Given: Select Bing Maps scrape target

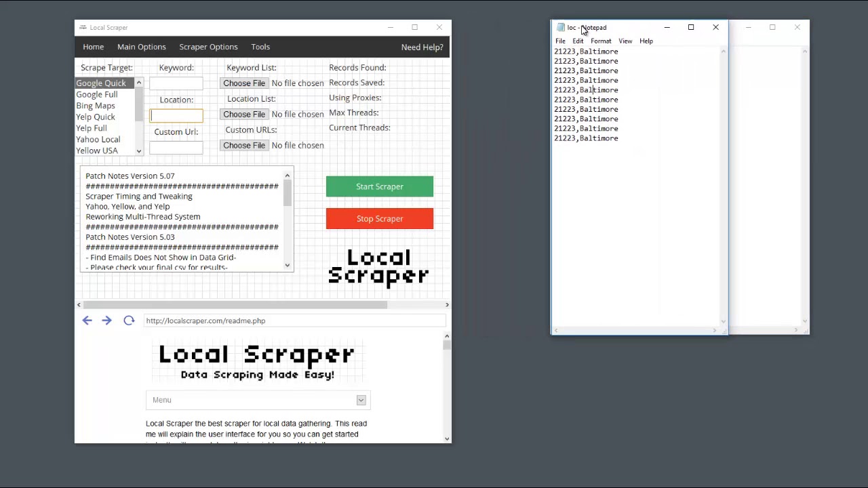Looking at the screenshot, I should [x=104, y=106].
